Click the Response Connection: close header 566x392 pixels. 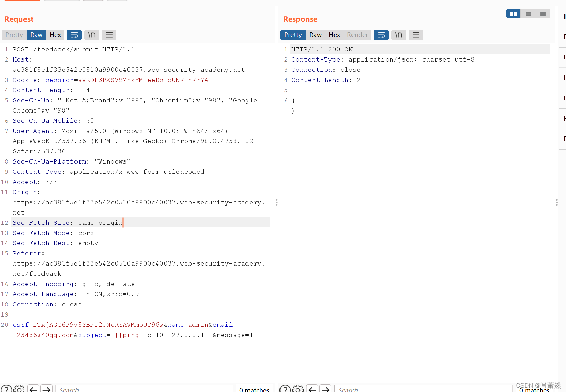pos(326,70)
